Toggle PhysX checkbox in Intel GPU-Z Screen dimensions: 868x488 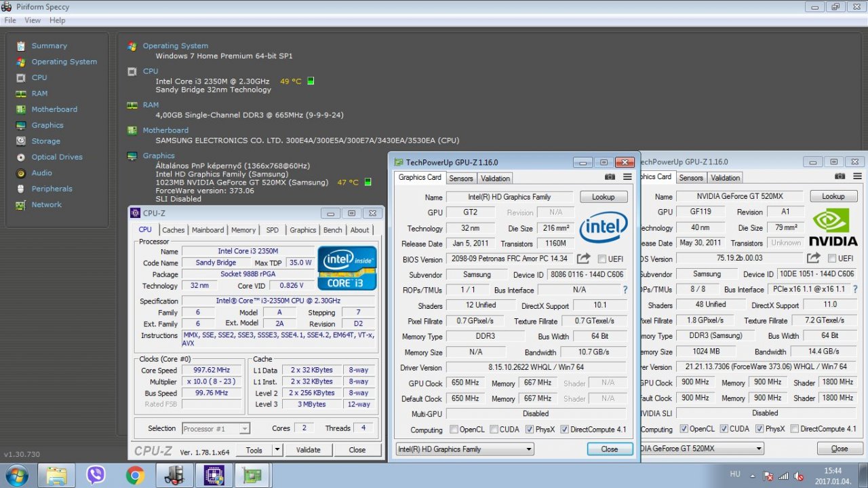530,430
